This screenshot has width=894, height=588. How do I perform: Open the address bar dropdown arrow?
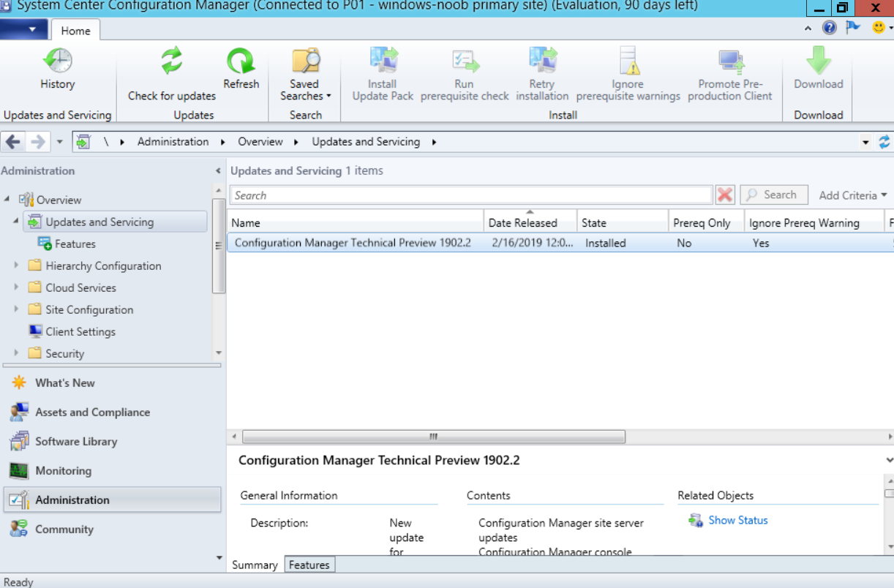(866, 143)
